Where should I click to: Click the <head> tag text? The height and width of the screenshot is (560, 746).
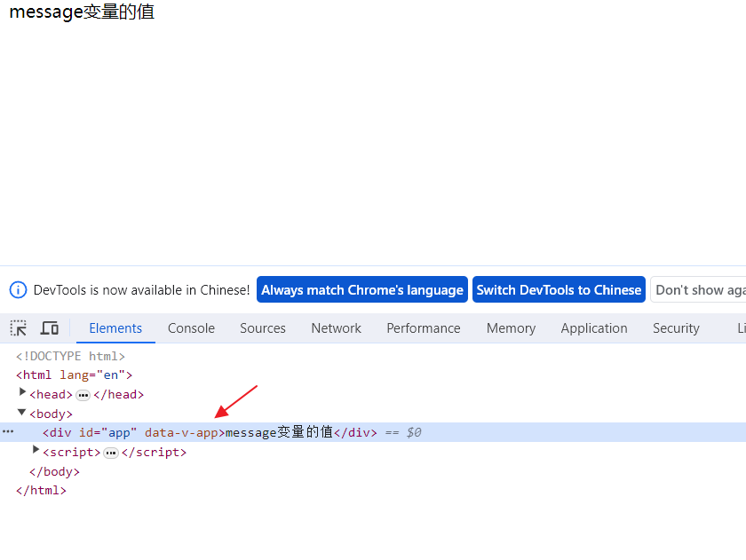51,395
